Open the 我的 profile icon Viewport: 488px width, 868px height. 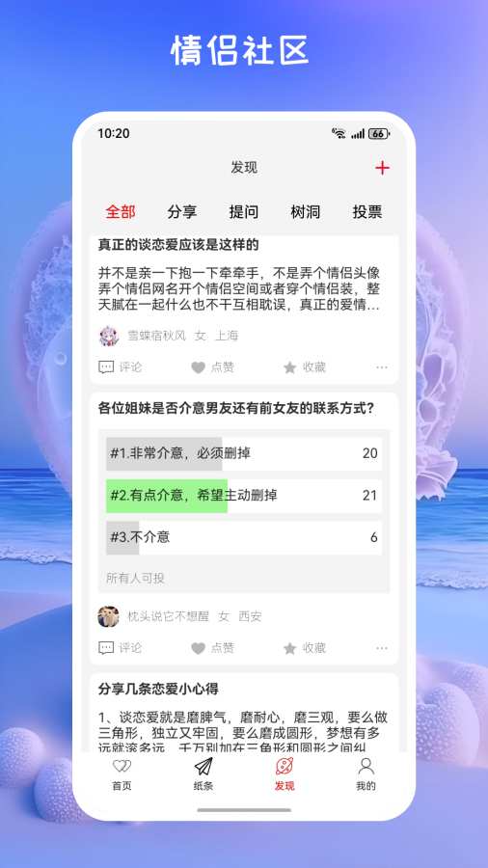click(x=366, y=767)
